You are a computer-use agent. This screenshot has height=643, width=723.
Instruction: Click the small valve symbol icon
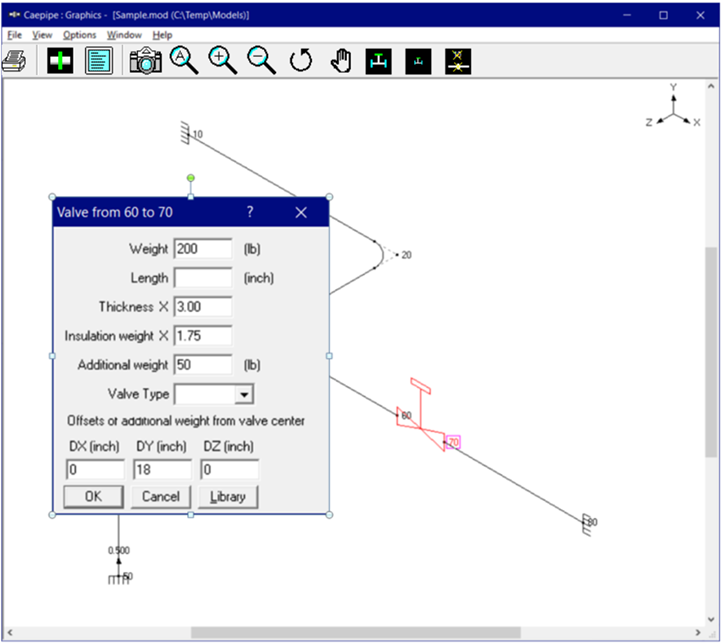click(x=418, y=61)
